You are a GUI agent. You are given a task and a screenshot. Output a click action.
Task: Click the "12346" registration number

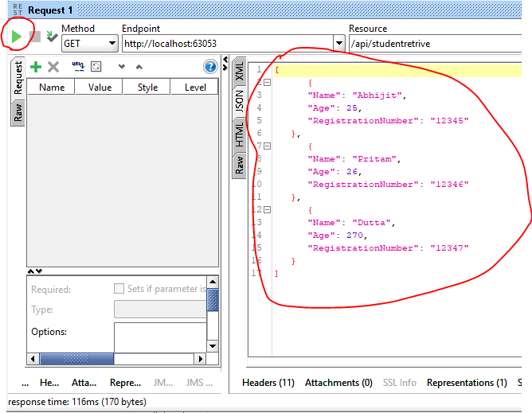[449, 185]
